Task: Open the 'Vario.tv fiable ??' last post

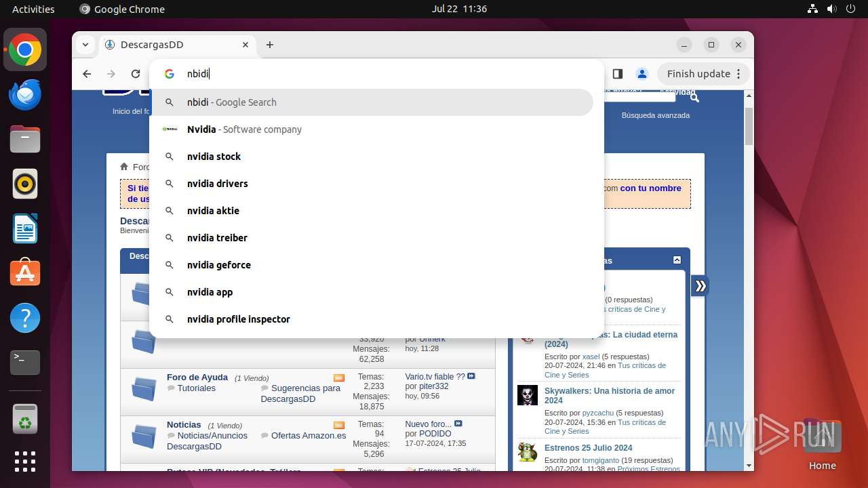Action: [x=435, y=377]
